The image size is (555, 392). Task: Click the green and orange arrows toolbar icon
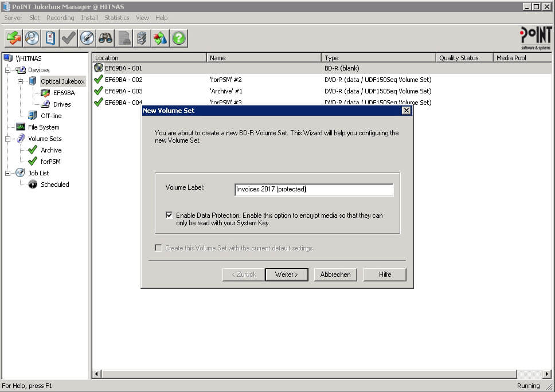[13, 38]
